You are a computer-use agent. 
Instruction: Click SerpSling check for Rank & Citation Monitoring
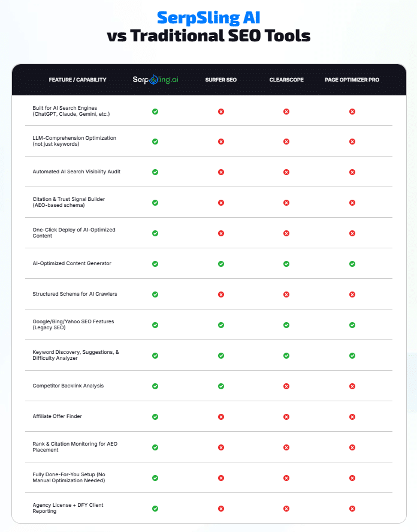(155, 447)
